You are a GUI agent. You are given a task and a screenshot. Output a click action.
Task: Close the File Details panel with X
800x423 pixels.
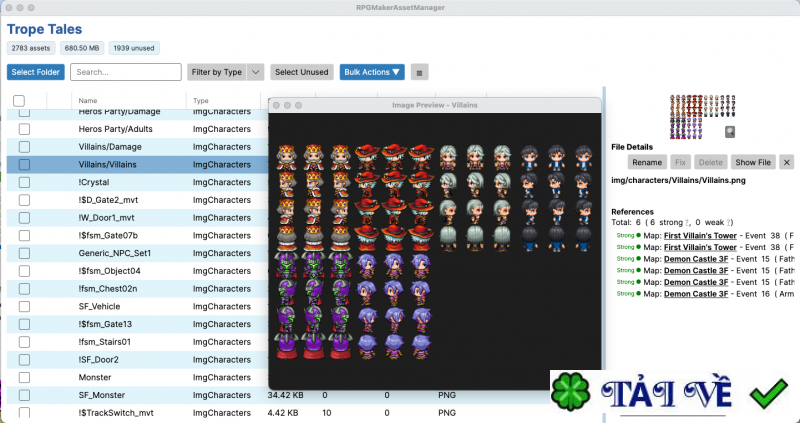[x=786, y=162]
